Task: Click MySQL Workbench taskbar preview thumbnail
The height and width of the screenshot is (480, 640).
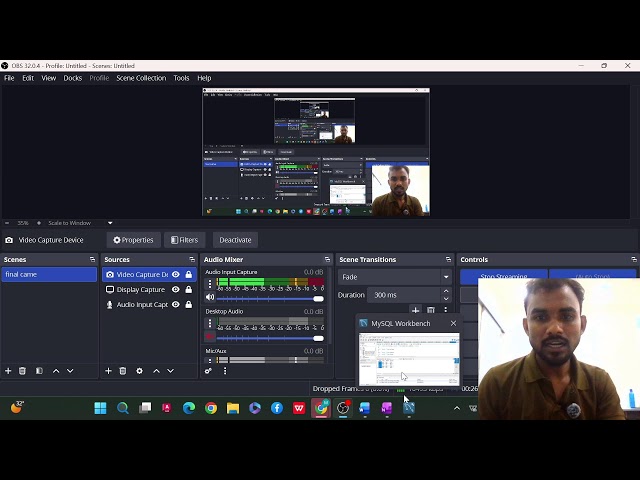Action: tap(409, 359)
